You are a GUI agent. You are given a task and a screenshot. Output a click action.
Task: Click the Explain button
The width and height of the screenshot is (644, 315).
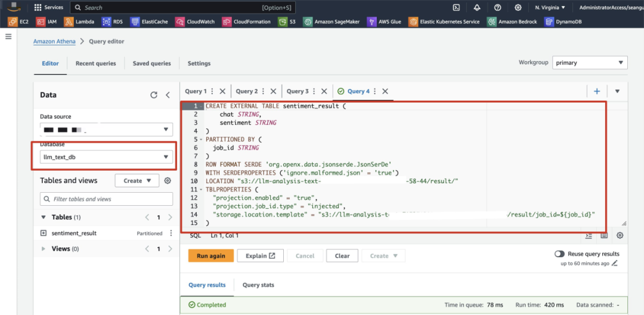pyautogui.click(x=261, y=255)
